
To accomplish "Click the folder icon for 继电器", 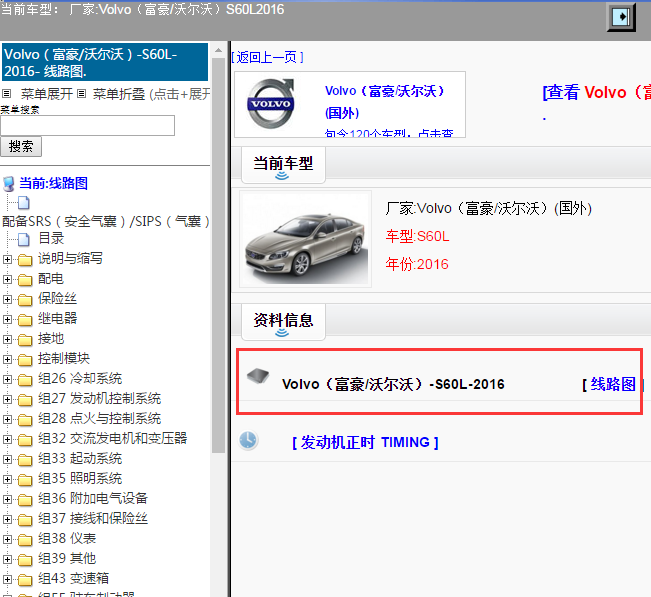I will click(x=25, y=320).
